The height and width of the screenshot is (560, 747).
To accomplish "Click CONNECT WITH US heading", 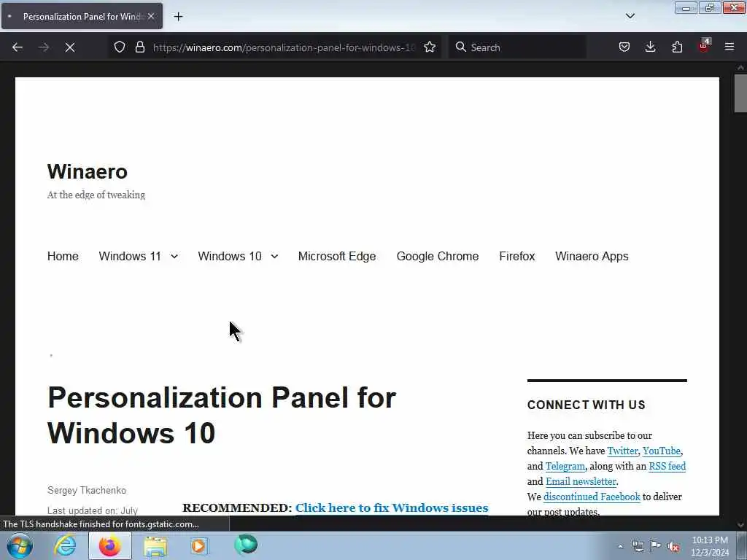I will click(x=586, y=405).
